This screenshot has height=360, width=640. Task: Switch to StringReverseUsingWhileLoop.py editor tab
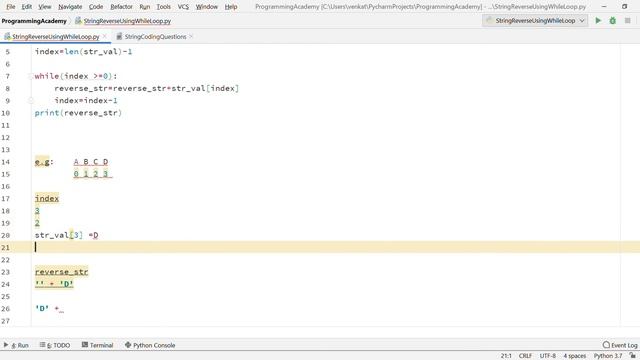coord(56,37)
